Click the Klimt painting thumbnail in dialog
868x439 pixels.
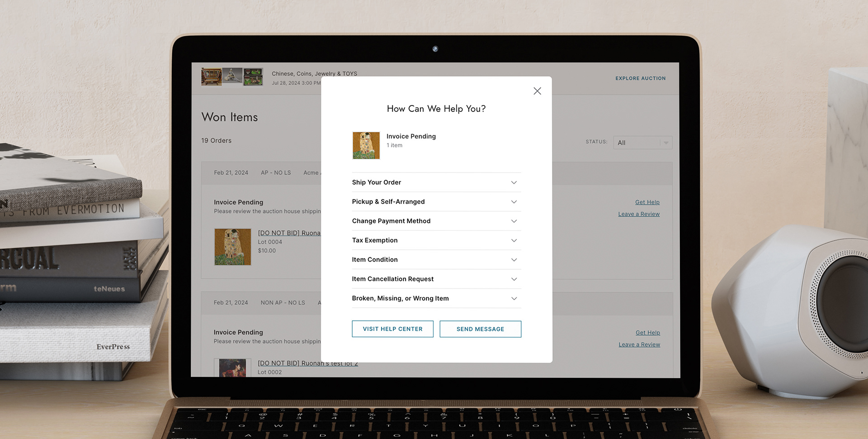[366, 145]
